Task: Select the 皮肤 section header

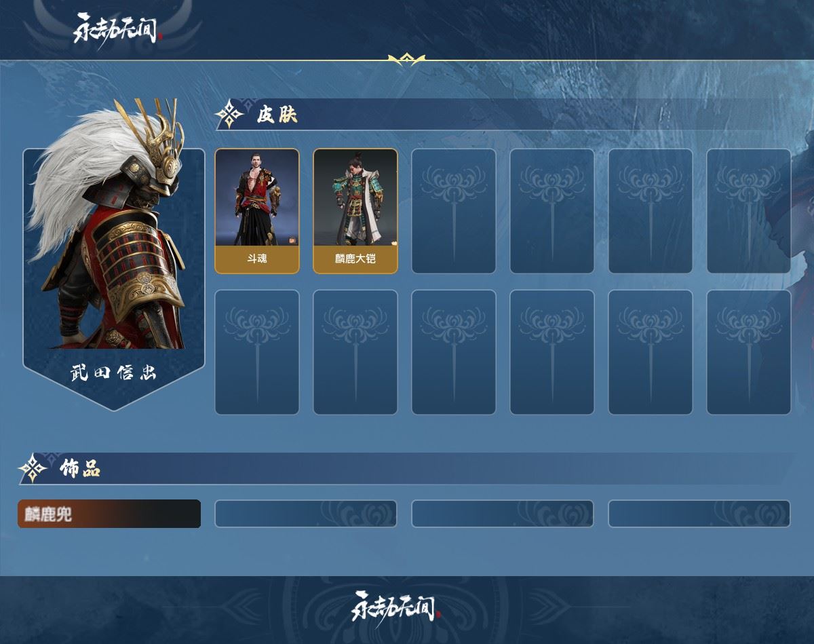Action: [x=277, y=115]
